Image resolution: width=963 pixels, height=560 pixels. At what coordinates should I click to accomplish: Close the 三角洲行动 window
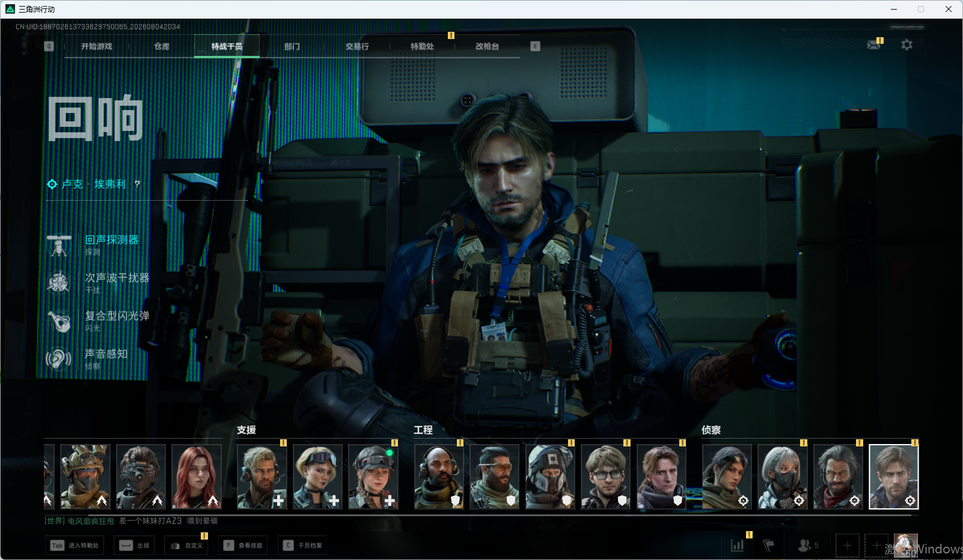pyautogui.click(x=949, y=9)
